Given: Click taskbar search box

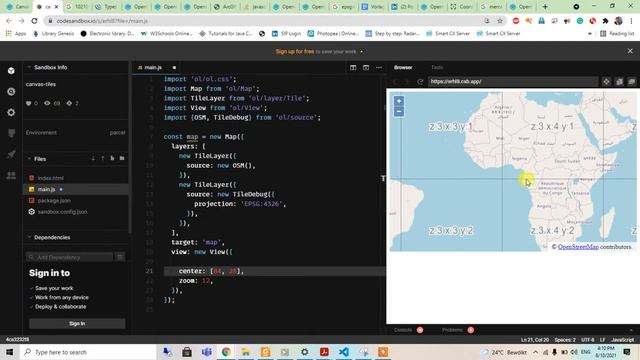Looking at the screenshot, I should [x=88, y=352].
